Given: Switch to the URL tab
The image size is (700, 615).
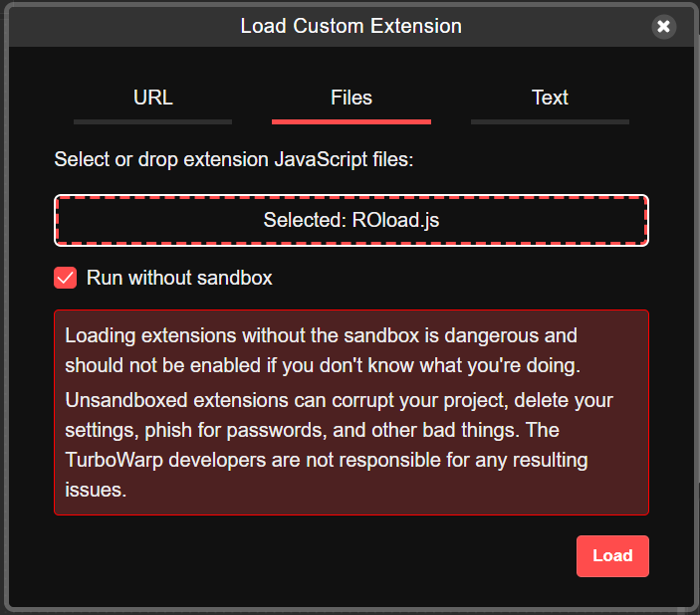Looking at the screenshot, I should click(152, 98).
